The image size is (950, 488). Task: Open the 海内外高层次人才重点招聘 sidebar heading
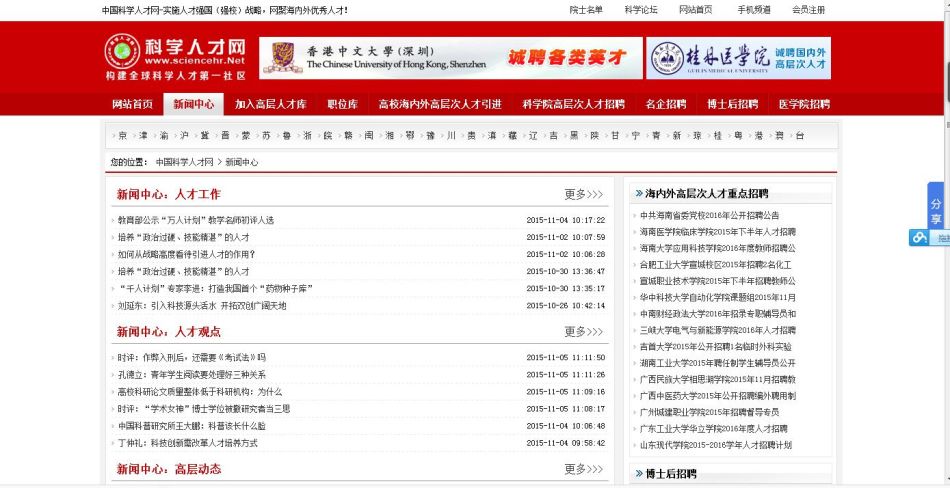[706, 194]
